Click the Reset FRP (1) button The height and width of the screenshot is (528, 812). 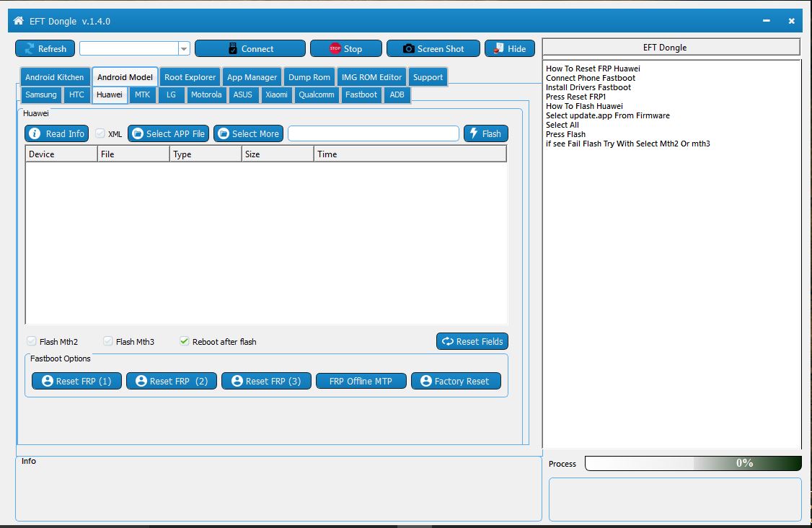point(76,381)
